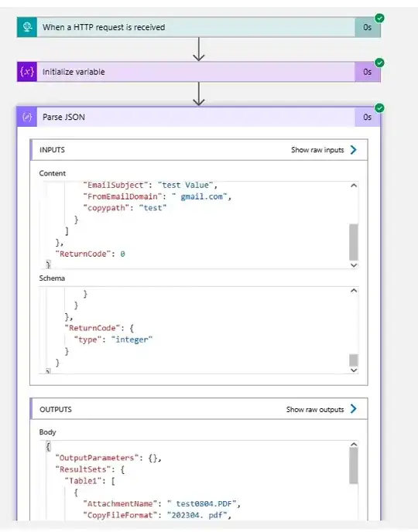Click the "test Value" string in Content
The width and height of the screenshot is (418, 532).
point(186,186)
